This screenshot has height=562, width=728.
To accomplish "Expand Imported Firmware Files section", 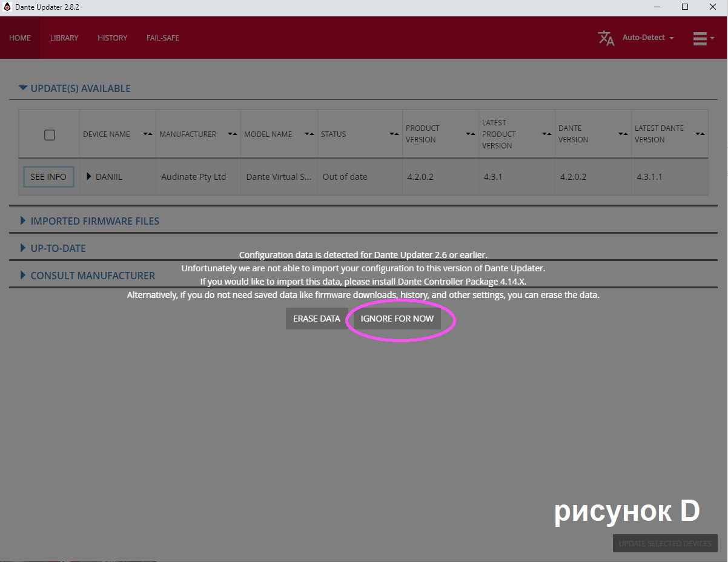I will click(x=23, y=221).
